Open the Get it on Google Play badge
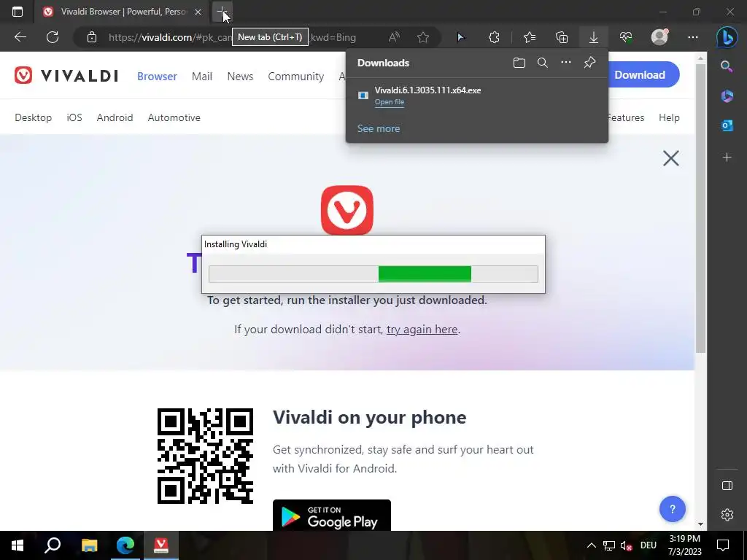The width and height of the screenshot is (747, 560). (332, 516)
